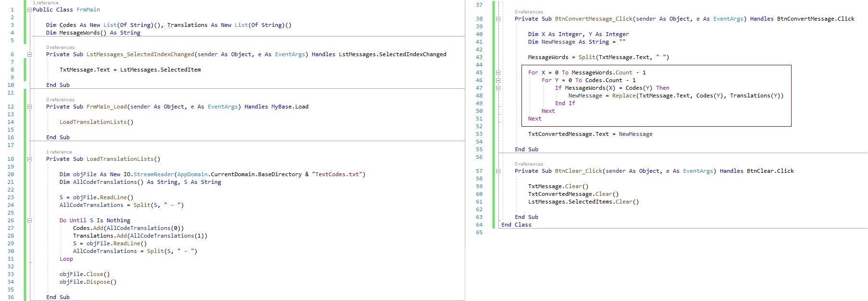
Task: Click line number 43 in the margin
Action: pyautogui.click(x=479, y=57)
